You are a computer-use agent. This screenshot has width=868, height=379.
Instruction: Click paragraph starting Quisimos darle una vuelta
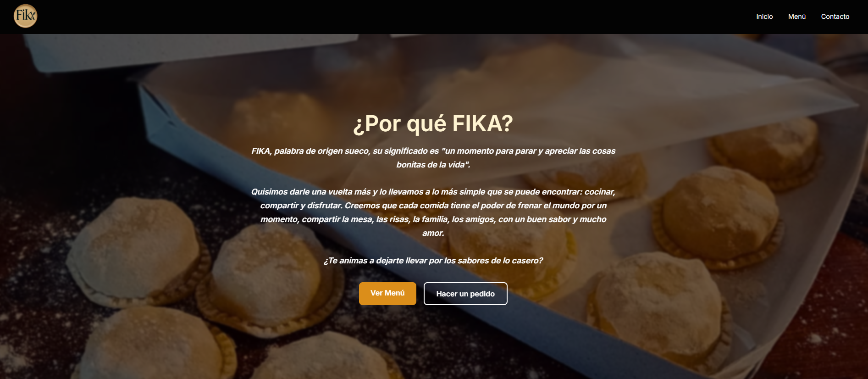[x=433, y=212]
